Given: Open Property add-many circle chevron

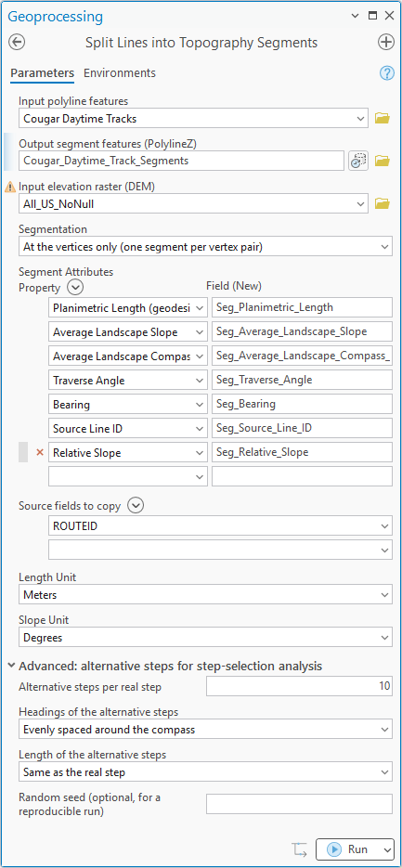Looking at the screenshot, I should [75, 287].
